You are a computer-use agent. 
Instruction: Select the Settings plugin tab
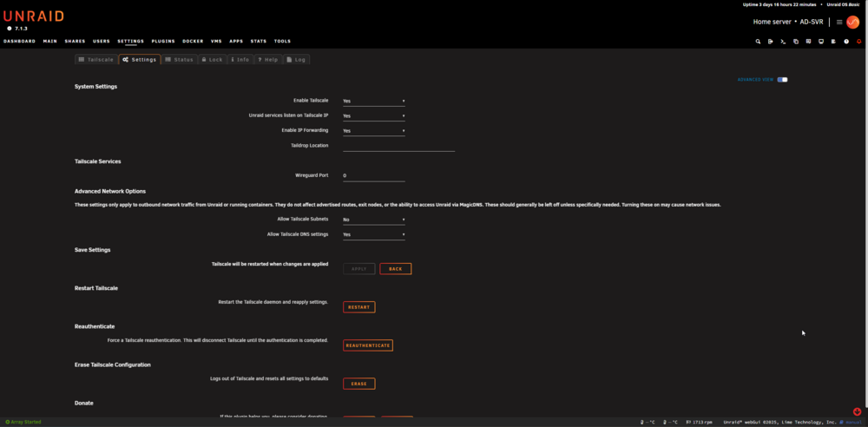(140, 59)
